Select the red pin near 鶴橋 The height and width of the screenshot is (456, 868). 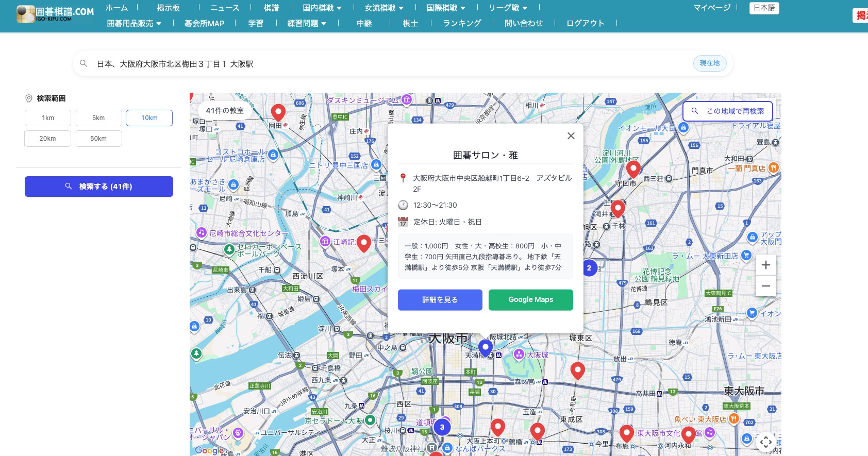538,432
